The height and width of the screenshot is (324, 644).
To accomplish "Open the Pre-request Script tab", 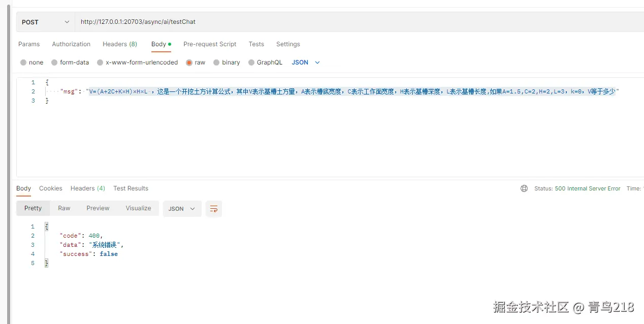I will point(210,44).
